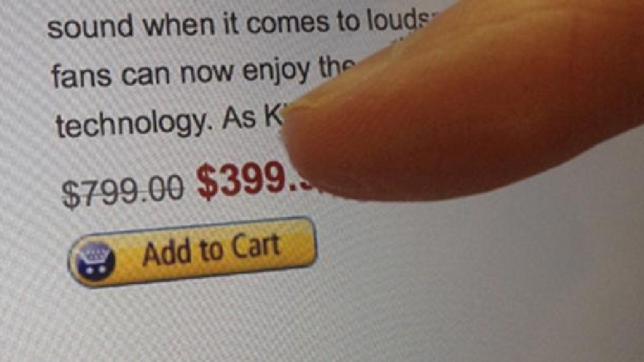Viewport: 644px width, 362px height.
Task: Click the word "sound" in the description
Action: pyautogui.click(x=90, y=27)
